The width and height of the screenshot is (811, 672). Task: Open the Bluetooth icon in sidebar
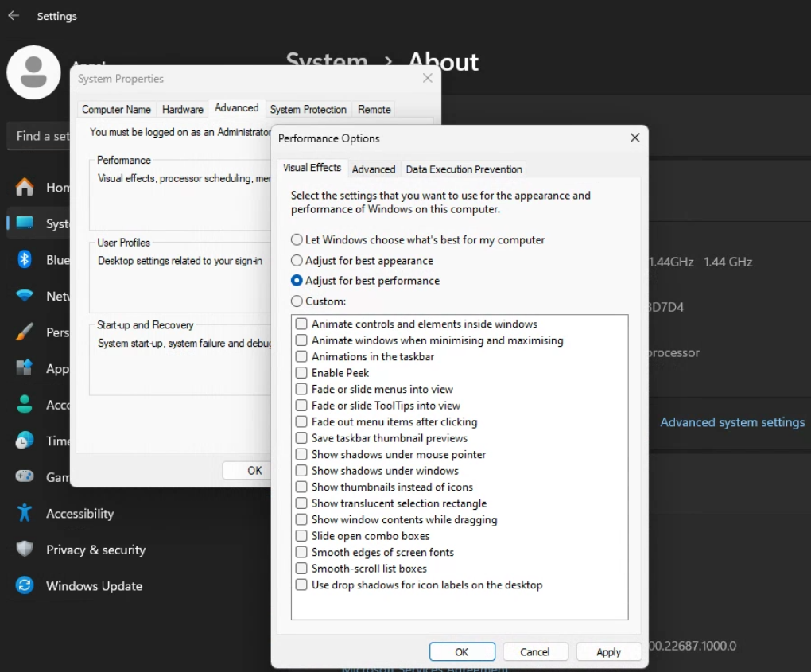[25, 259]
